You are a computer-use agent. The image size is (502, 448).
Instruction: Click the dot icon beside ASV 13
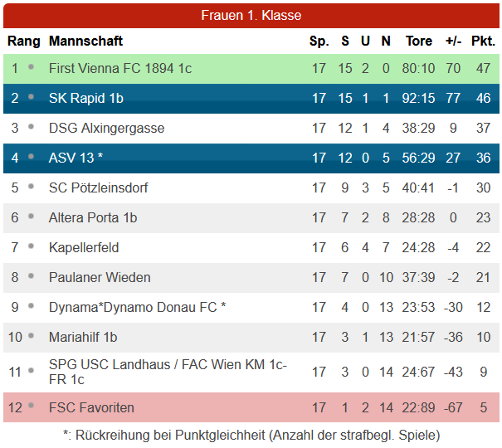pos(31,157)
